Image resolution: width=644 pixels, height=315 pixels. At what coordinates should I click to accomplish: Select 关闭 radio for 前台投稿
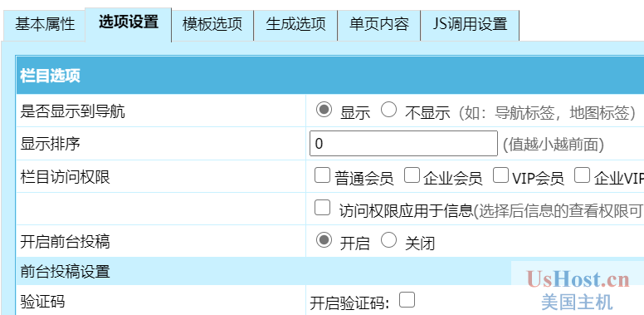click(388, 240)
